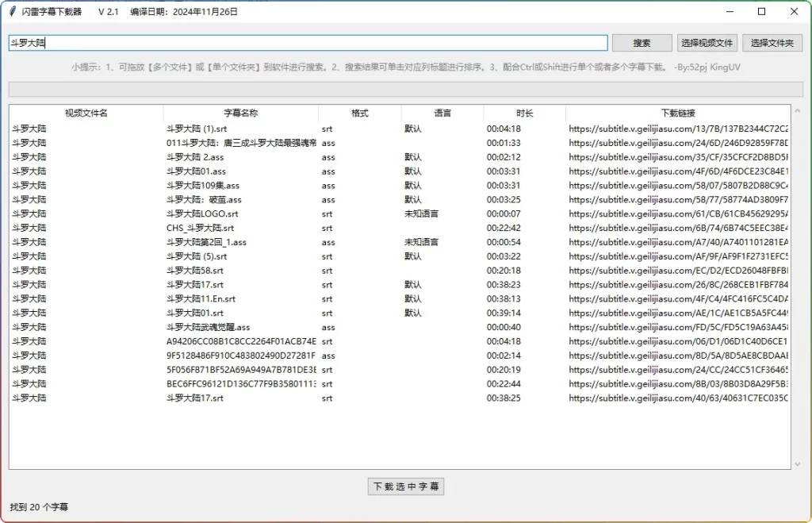Viewport: 812px width, 523px height.
Task: Sort results by the 字幕名称 column header
Action: pos(240,112)
